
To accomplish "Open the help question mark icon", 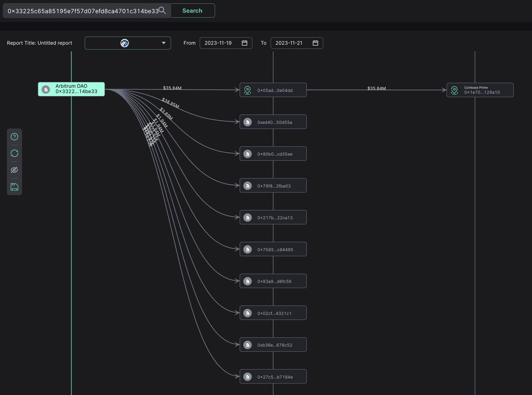I will [14, 137].
